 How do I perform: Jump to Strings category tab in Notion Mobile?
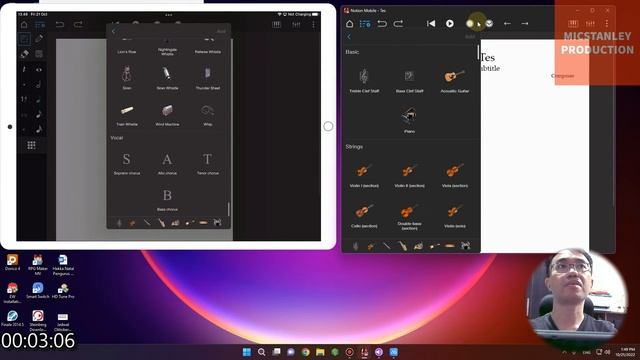[371, 246]
